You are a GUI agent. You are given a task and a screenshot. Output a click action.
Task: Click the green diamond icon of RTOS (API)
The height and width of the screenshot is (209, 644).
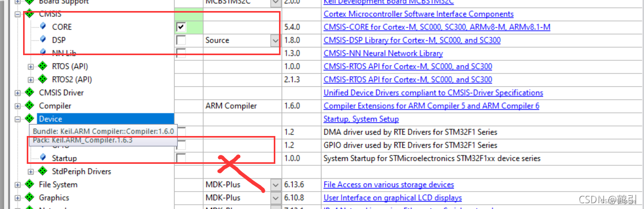click(x=42, y=66)
